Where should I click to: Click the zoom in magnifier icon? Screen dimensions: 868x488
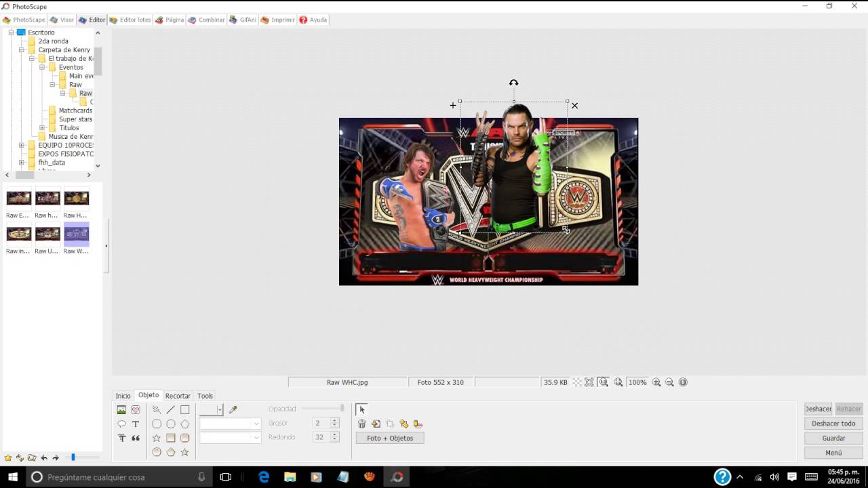[x=656, y=382]
